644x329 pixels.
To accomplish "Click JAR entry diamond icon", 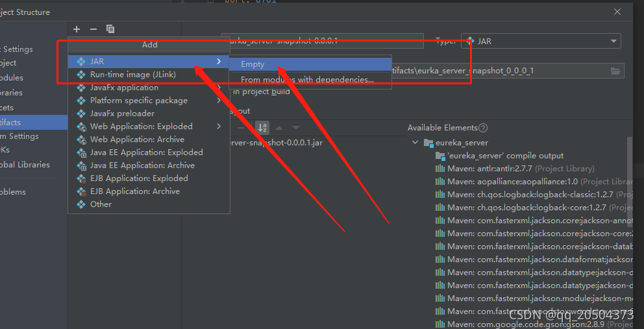I will [81, 62].
